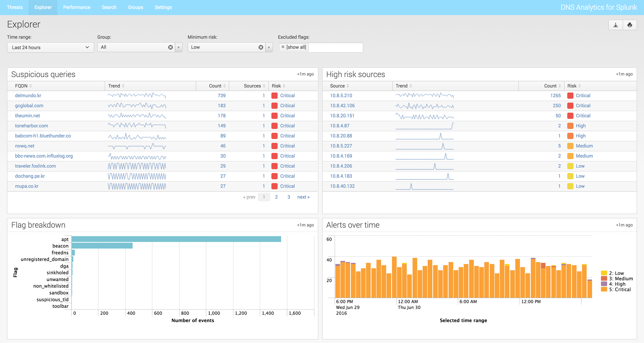Open the Search tab

coord(109,7)
